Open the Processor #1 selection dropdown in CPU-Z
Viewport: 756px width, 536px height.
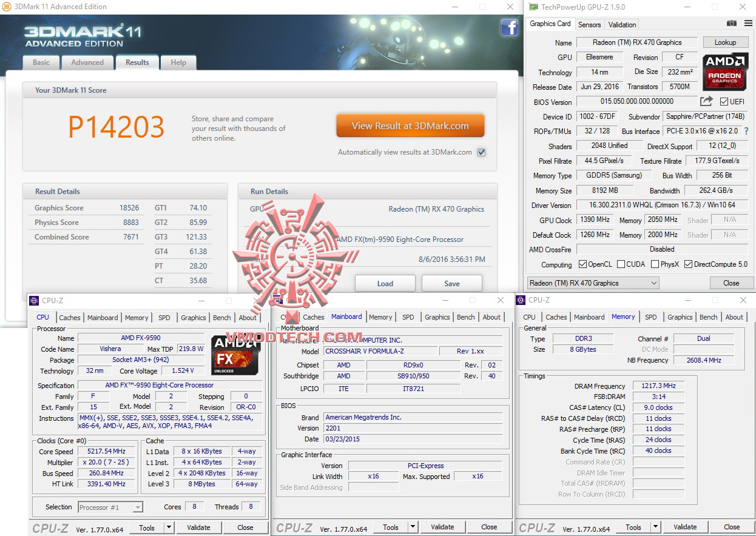139,507
